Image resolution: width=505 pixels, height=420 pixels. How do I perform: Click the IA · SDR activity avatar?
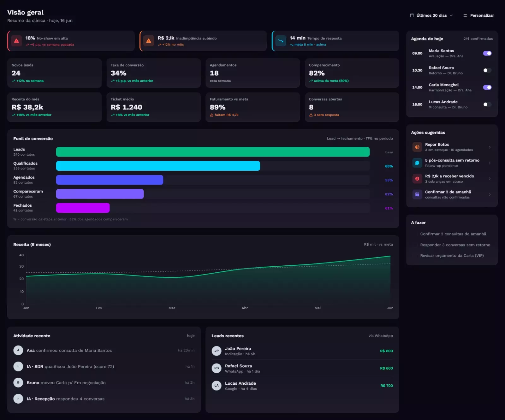tap(18, 366)
